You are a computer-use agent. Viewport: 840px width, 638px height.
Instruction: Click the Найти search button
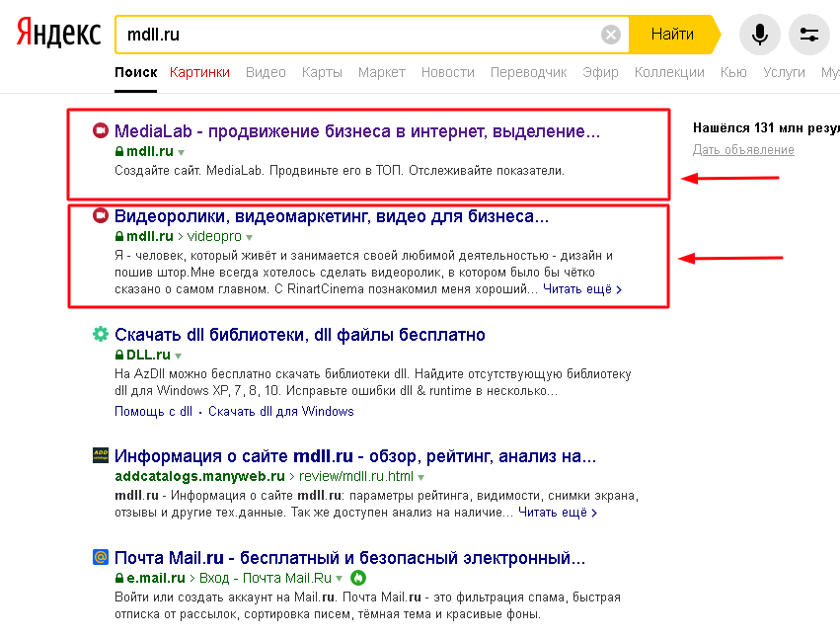pos(673,35)
